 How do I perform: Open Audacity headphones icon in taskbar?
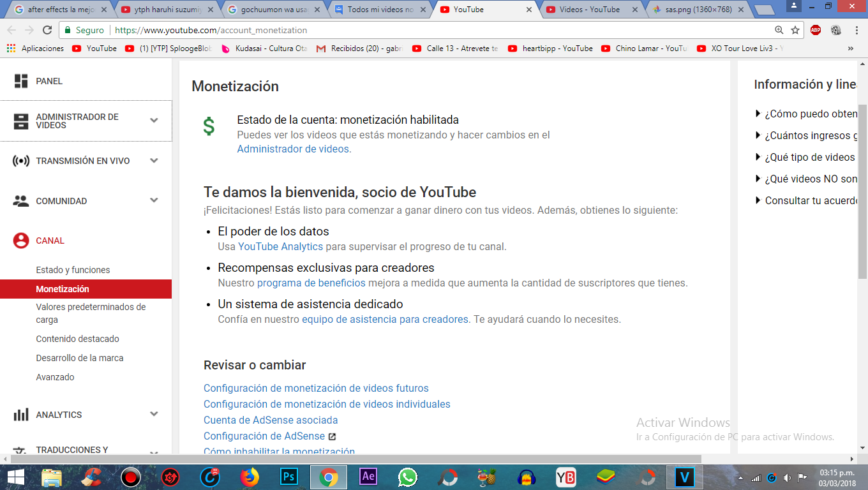coord(527,477)
